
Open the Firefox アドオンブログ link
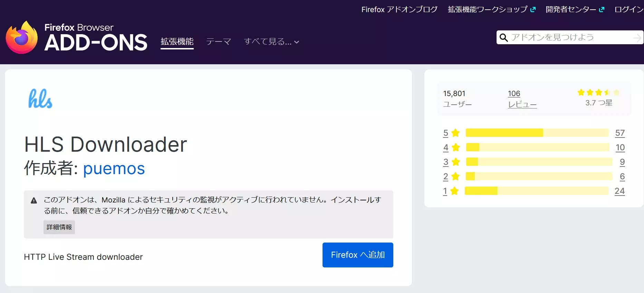[400, 10]
